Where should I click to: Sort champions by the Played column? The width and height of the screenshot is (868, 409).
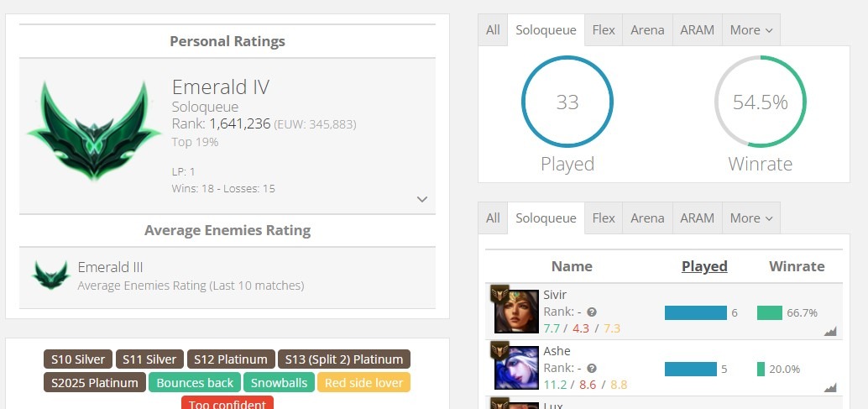(x=704, y=266)
